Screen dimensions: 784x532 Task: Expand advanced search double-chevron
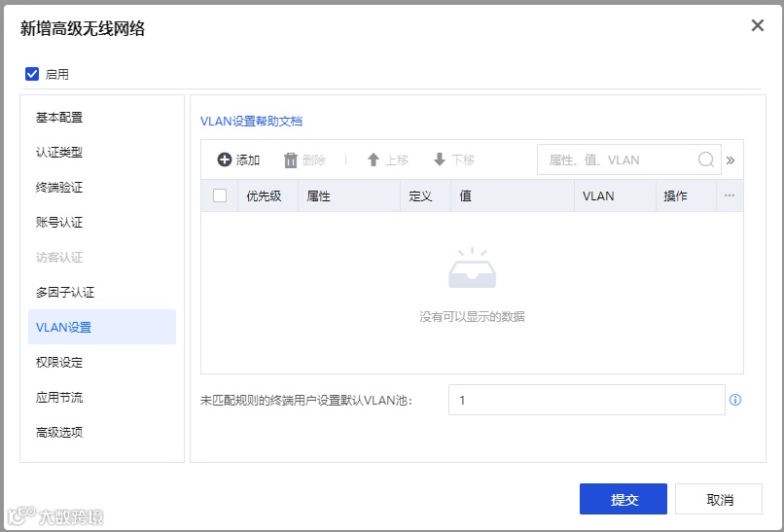click(x=731, y=160)
